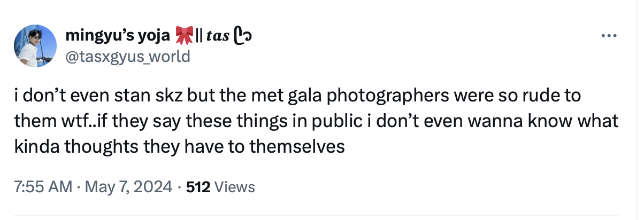Image resolution: width=644 pixels, height=220 pixels.
Task: Click the @tasxgyus_world handle
Action: click(127, 56)
